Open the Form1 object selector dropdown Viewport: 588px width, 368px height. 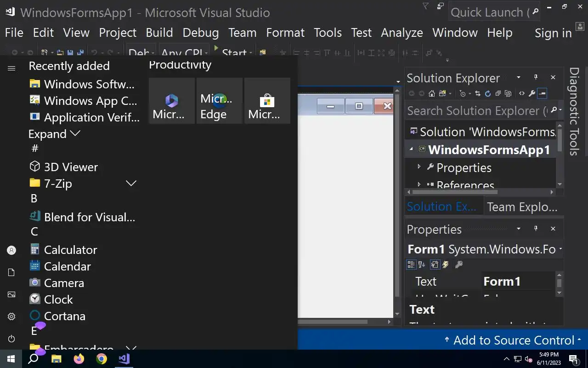(x=560, y=249)
